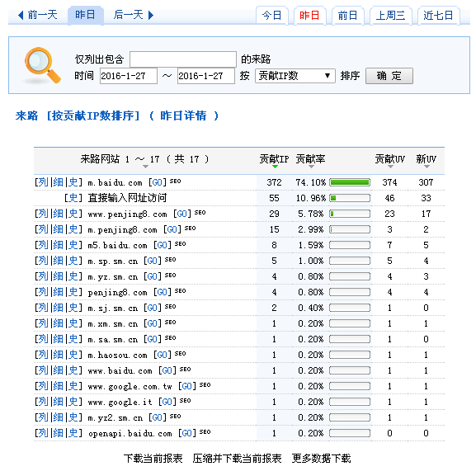Switch to 前日 tab
Image resolution: width=476 pixels, height=471 pixels.
347,15
